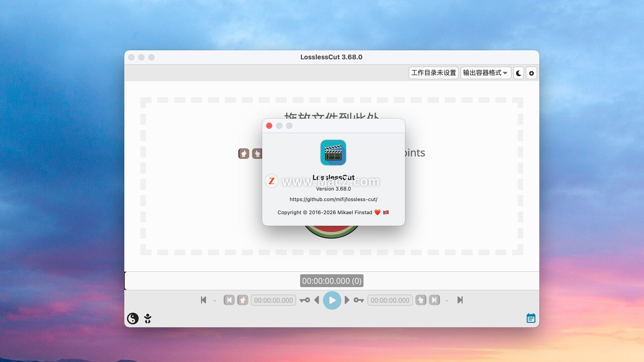Open settings gear icon
This screenshot has width=644, height=362.
click(x=531, y=73)
